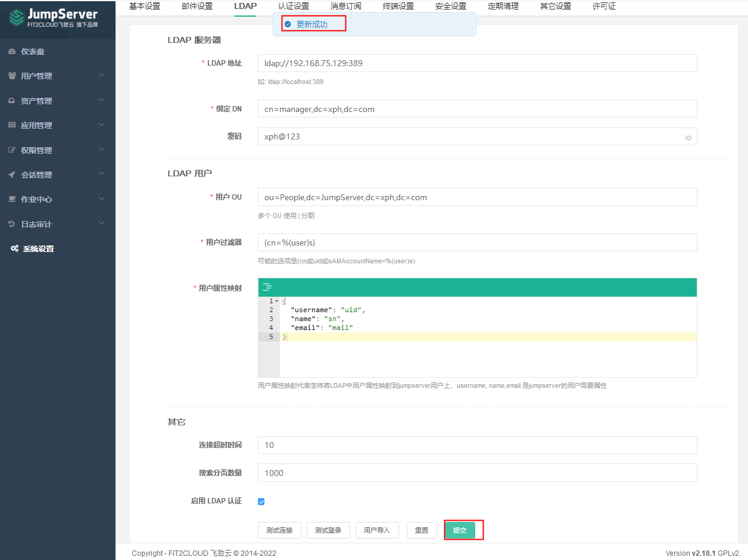Click the "username": "uid" line in editor

(x=328, y=310)
